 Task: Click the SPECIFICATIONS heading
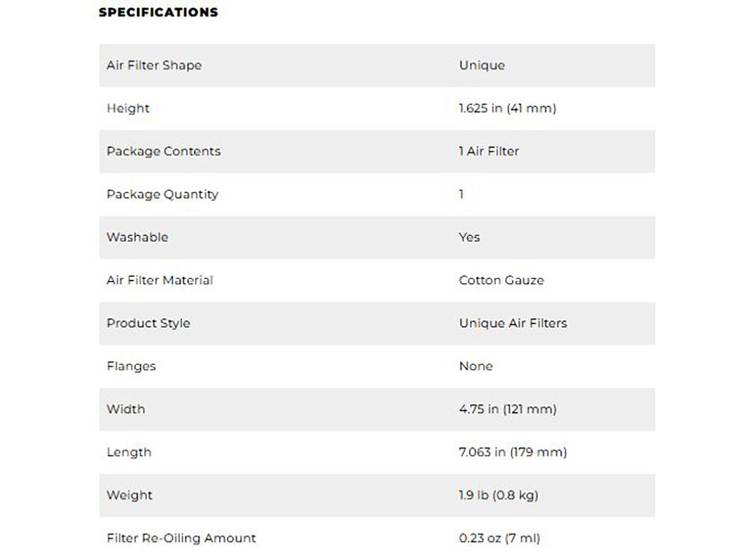pos(158,13)
